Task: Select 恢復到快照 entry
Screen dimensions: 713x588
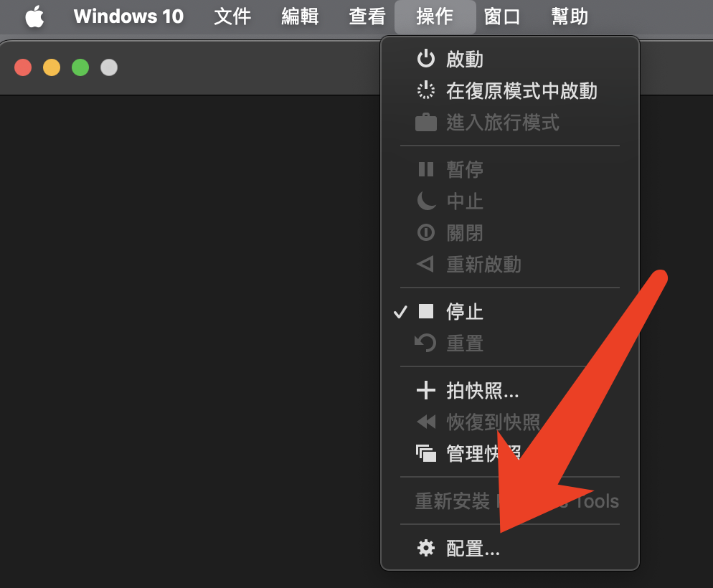Action: 510,422
